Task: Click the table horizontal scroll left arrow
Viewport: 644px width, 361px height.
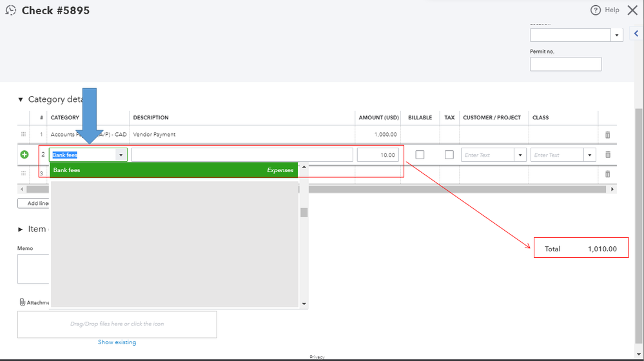Action: click(22, 190)
